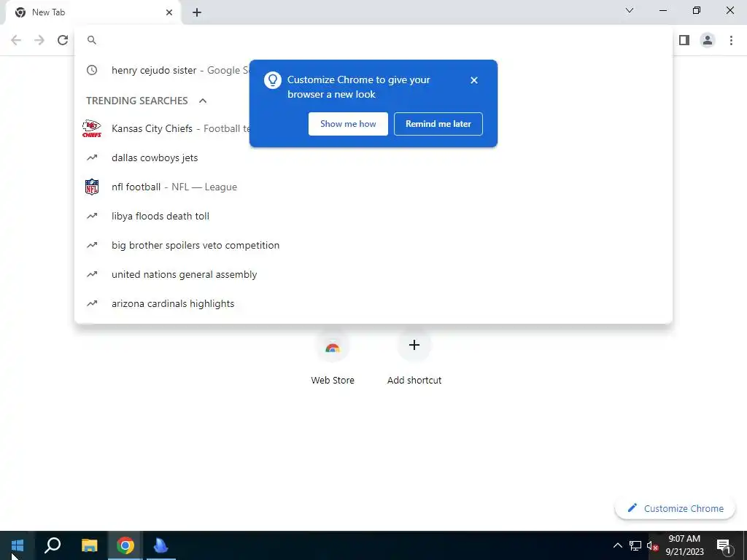Select big brother spoilers veto competition
This screenshot has height=560, width=747.
pos(373,245)
